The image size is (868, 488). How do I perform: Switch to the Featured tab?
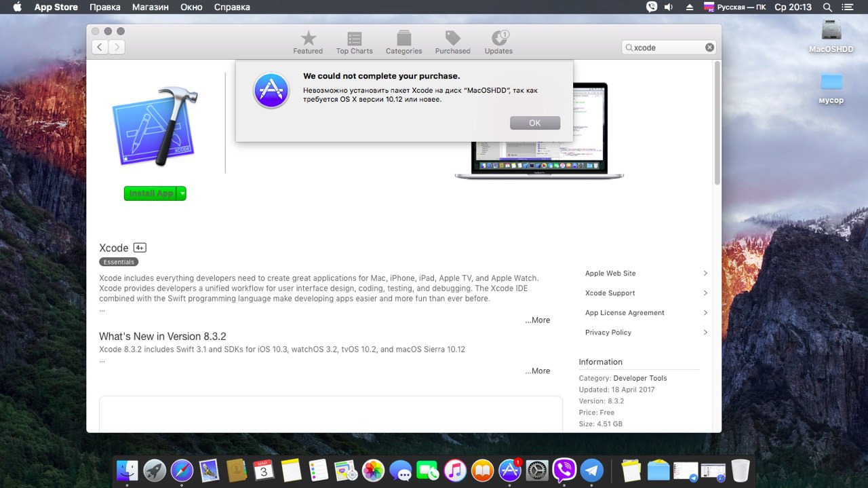pos(308,42)
